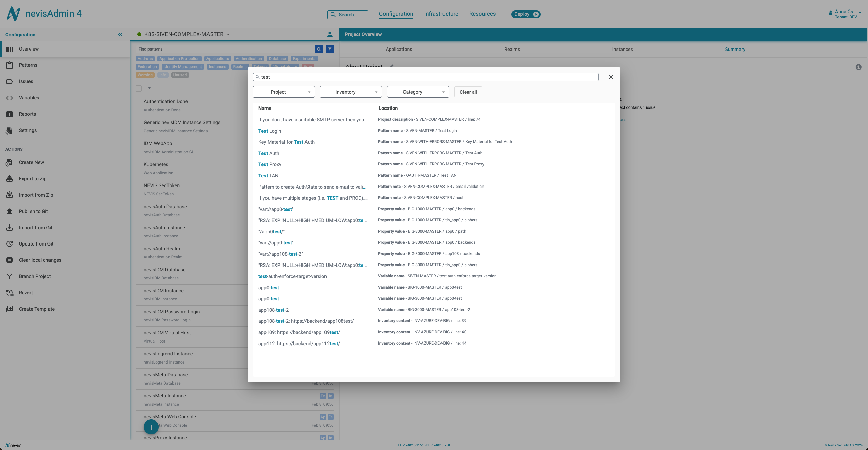Open the Test Proxy search result

(x=434, y=164)
